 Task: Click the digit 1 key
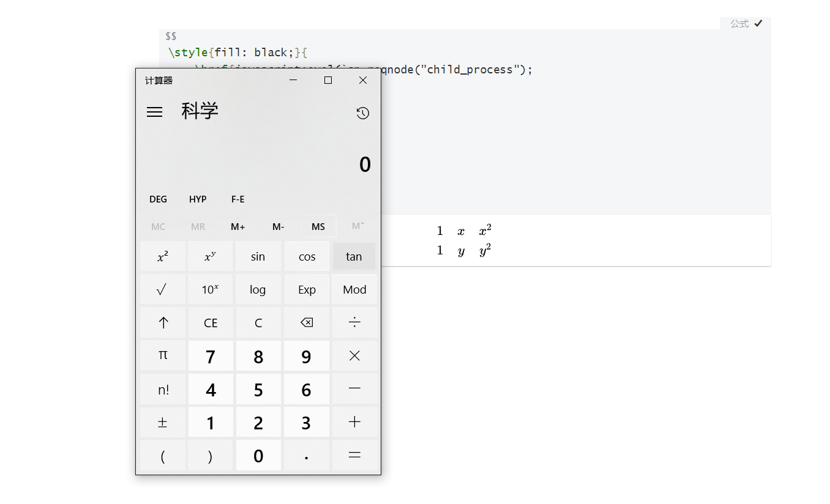(x=210, y=422)
